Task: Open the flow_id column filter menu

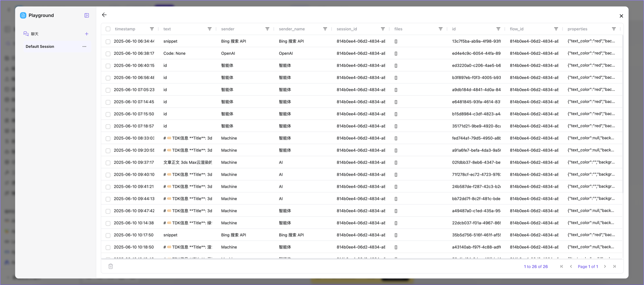Action: pyautogui.click(x=556, y=29)
